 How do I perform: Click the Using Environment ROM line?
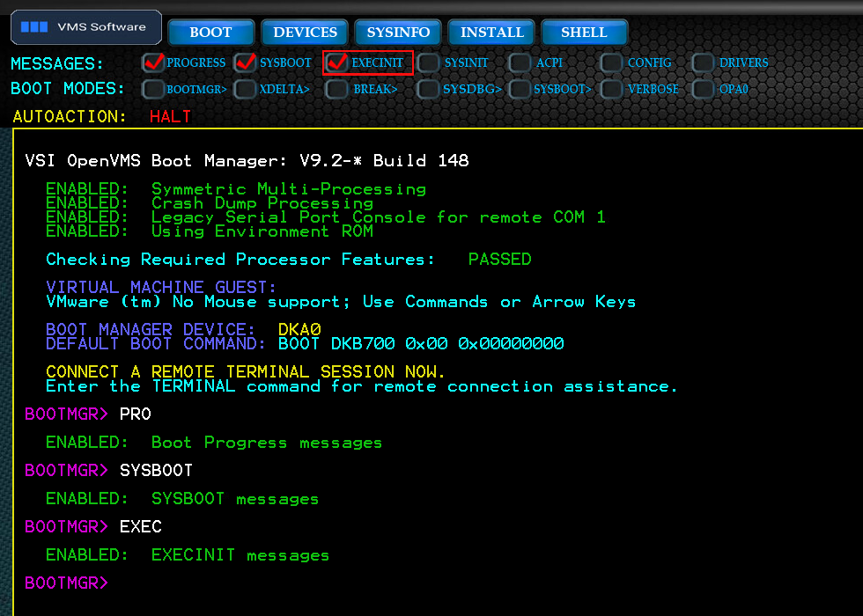tap(210, 231)
